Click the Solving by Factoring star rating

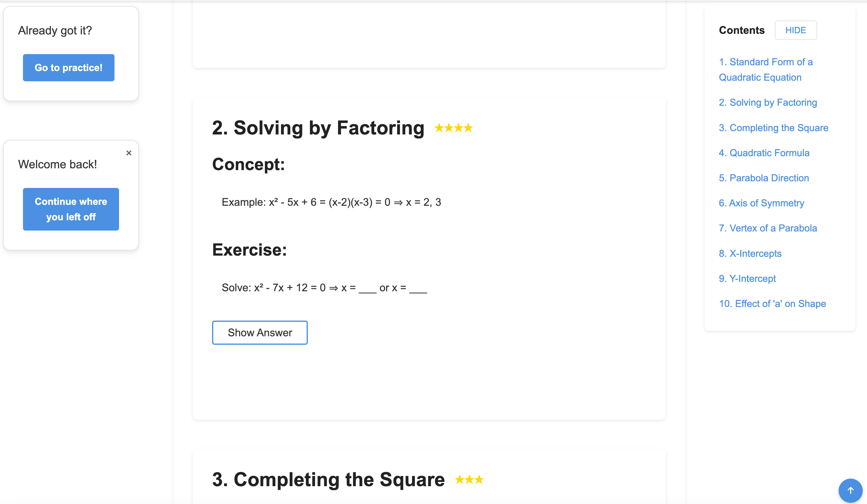[x=453, y=128]
